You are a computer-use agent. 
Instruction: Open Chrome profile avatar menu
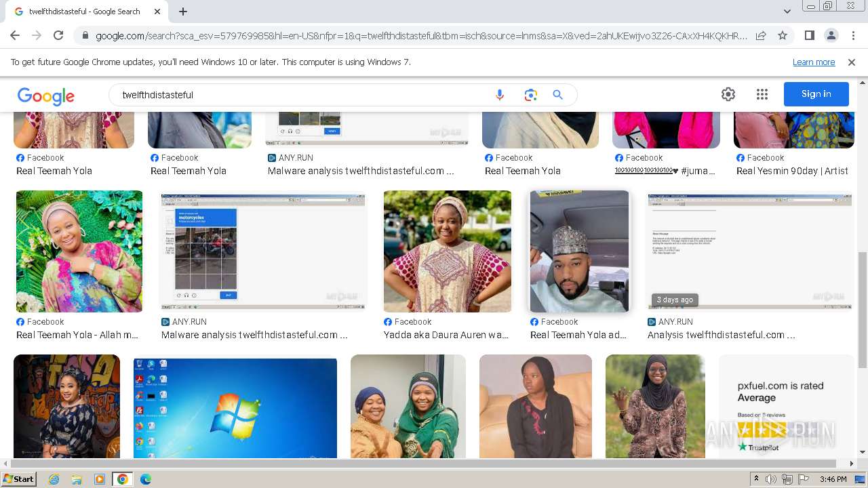[831, 35]
